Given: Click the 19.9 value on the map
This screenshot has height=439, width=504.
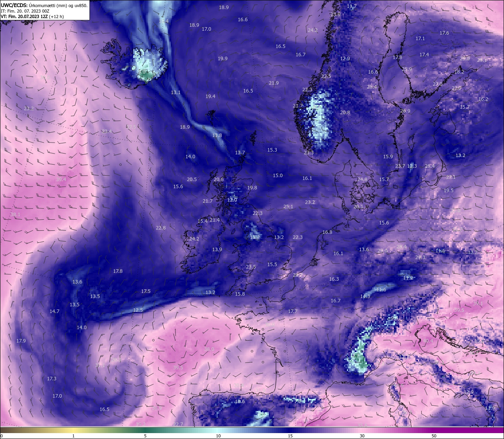Looking at the screenshot, I should [x=222, y=59].
